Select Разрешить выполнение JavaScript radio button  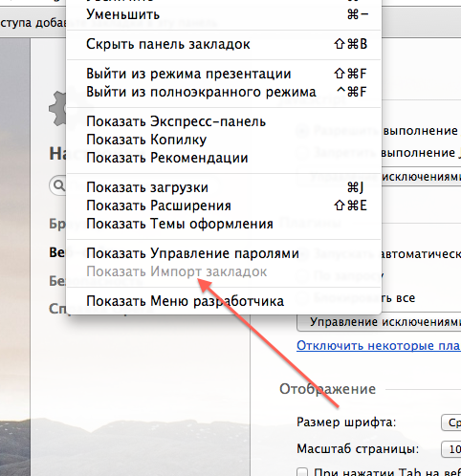click(x=302, y=131)
